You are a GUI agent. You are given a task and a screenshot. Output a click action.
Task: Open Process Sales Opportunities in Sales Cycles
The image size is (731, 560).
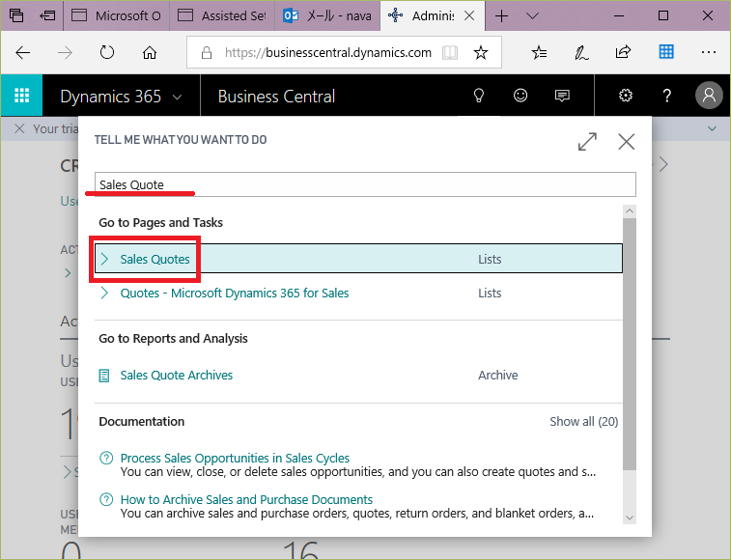coord(235,458)
